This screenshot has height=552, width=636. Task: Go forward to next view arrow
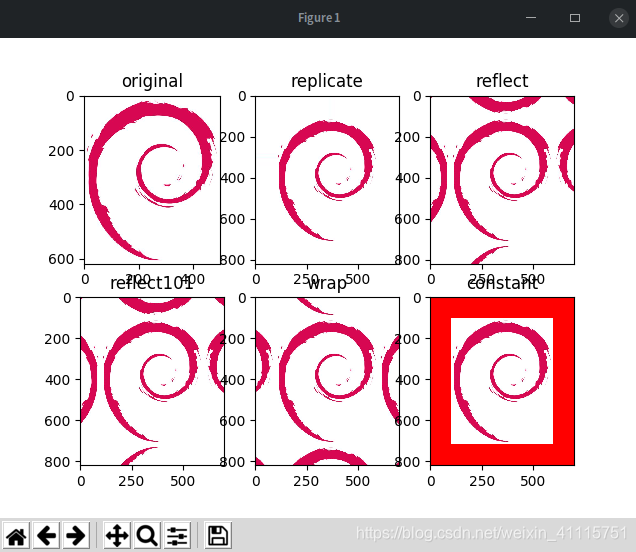[76, 536]
